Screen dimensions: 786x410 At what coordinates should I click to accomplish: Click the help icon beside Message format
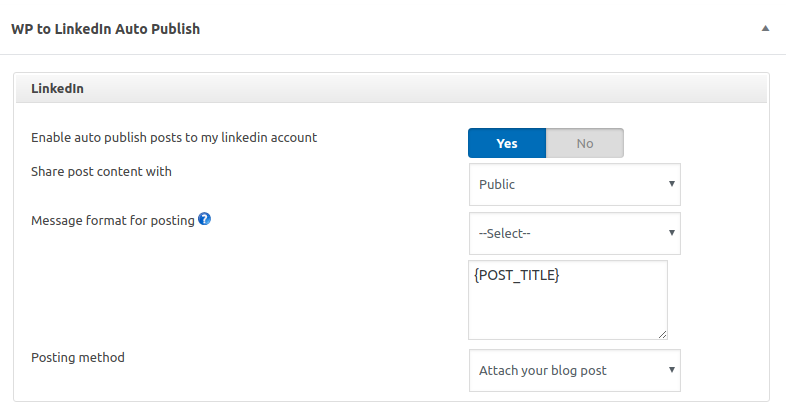pos(204,220)
